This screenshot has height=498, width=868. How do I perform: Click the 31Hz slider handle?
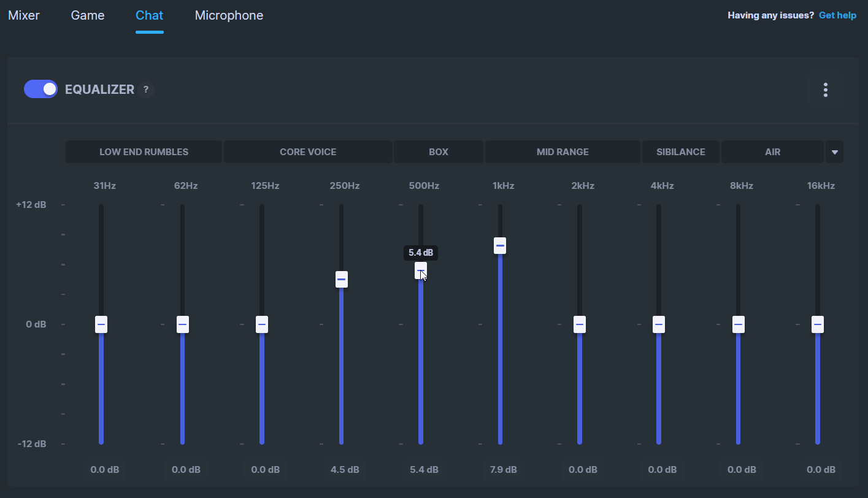tap(101, 324)
